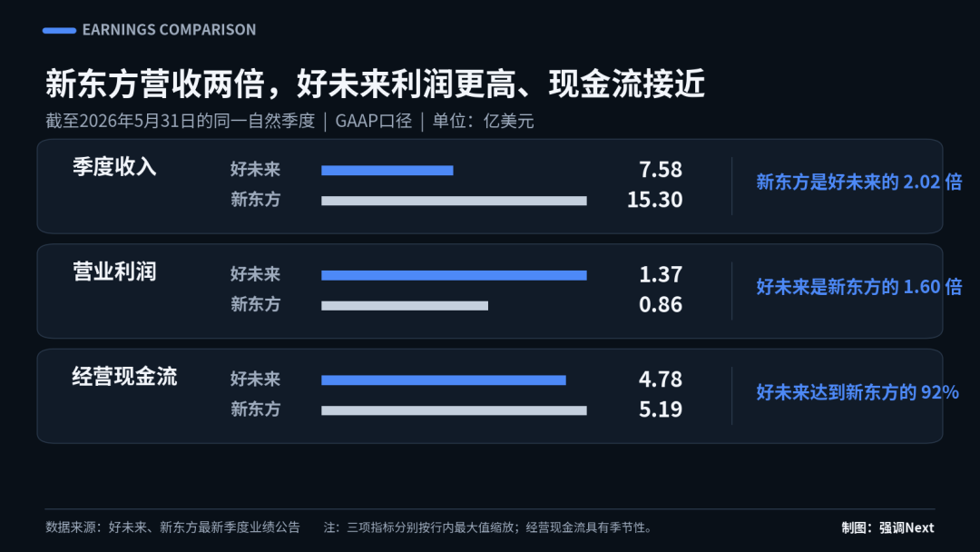
Task: Click the 0.86 operating profit value
Action: pos(660,304)
